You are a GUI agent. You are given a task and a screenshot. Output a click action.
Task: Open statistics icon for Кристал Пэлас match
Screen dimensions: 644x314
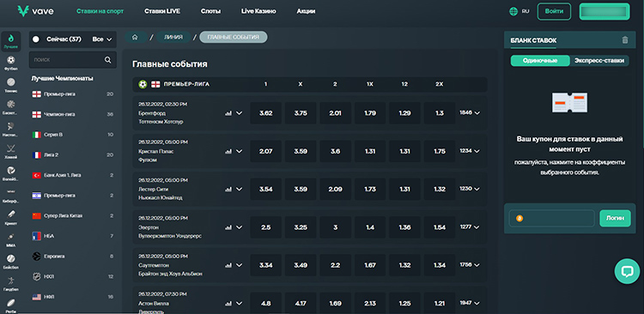[228, 151]
